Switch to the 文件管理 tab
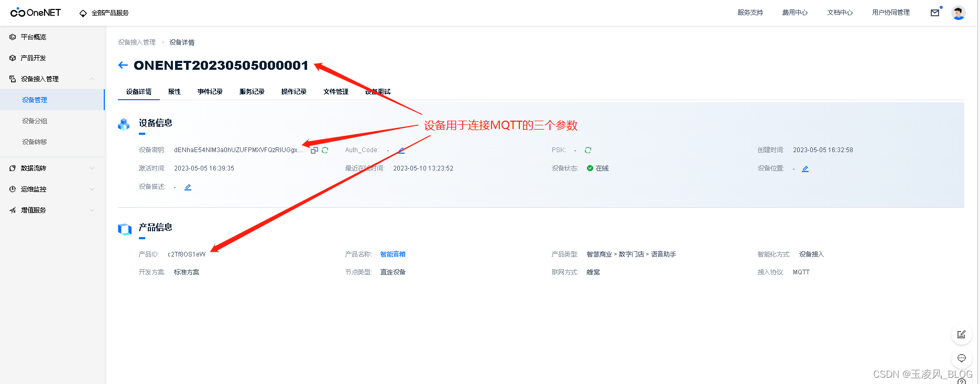Image resolution: width=980 pixels, height=384 pixels. click(336, 91)
